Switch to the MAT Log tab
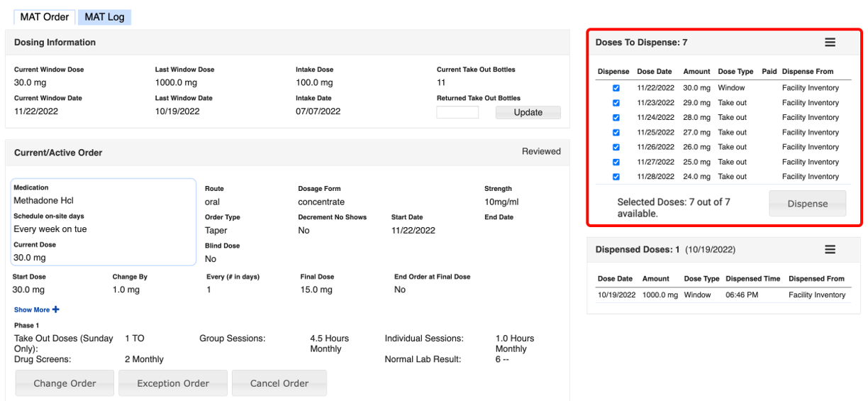868x401 pixels. (104, 17)
